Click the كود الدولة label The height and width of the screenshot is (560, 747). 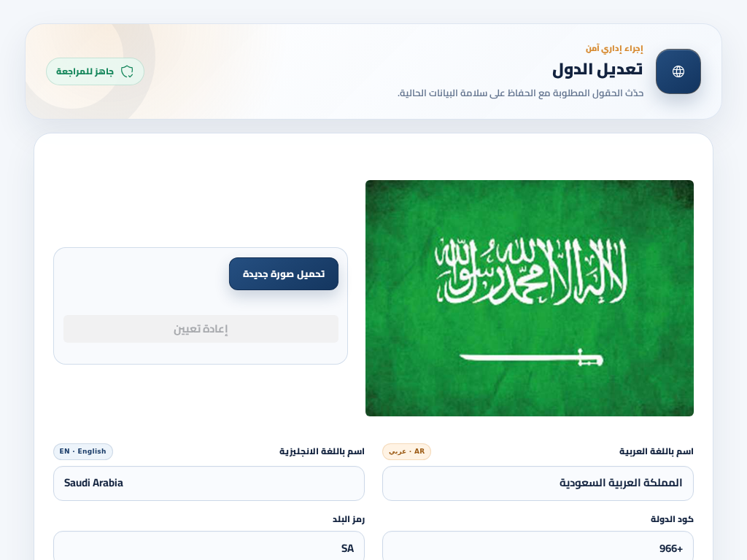(672, 519)
